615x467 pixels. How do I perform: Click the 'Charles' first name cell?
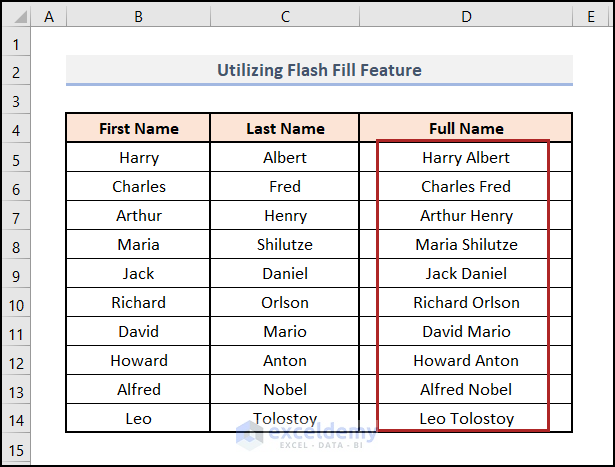click(x=138, y=187)
